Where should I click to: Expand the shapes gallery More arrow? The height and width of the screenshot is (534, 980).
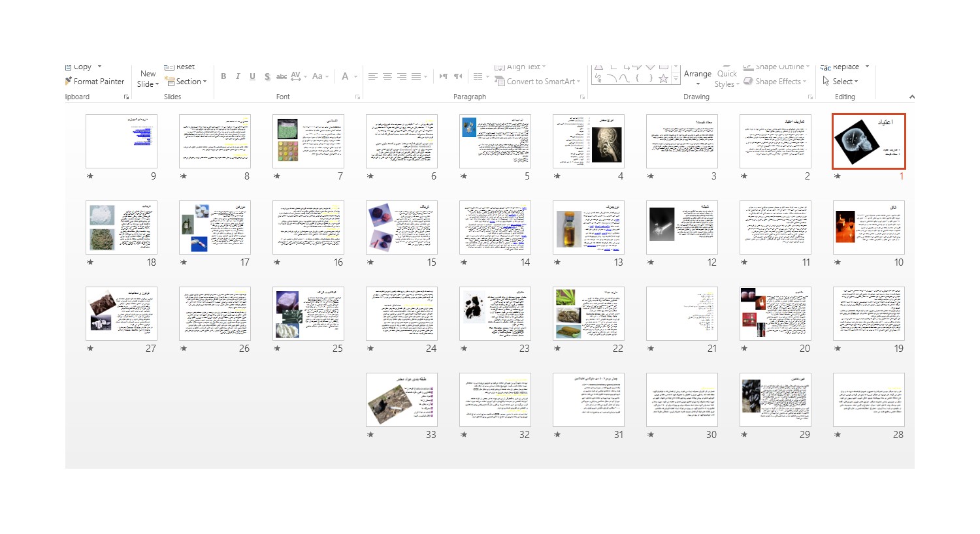click(676, 79)
